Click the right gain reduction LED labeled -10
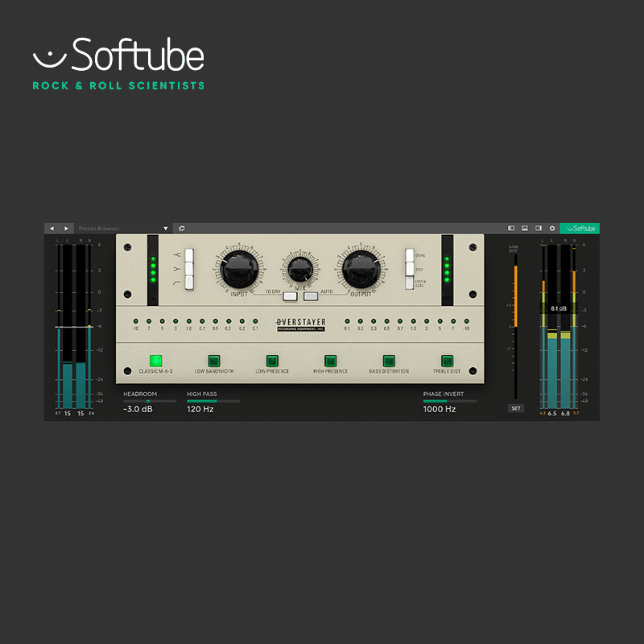The height and width of the screenshot is (644, 644). (x=467, y=321)
